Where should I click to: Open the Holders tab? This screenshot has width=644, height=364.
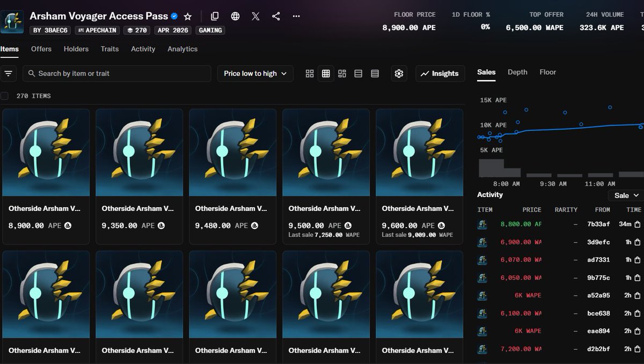point(76,49)
